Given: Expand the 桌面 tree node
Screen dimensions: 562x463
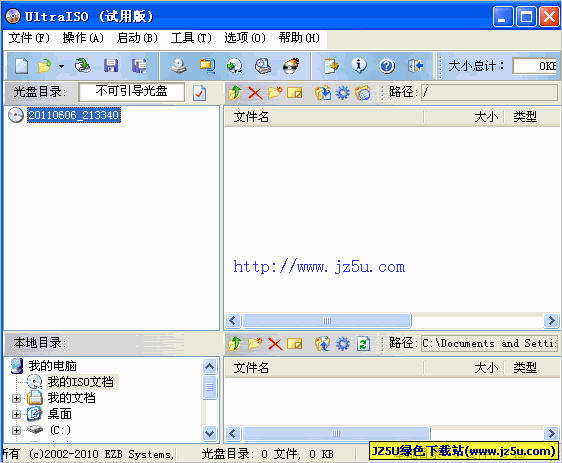Looking at the screenshot, I should click(16, 414).
